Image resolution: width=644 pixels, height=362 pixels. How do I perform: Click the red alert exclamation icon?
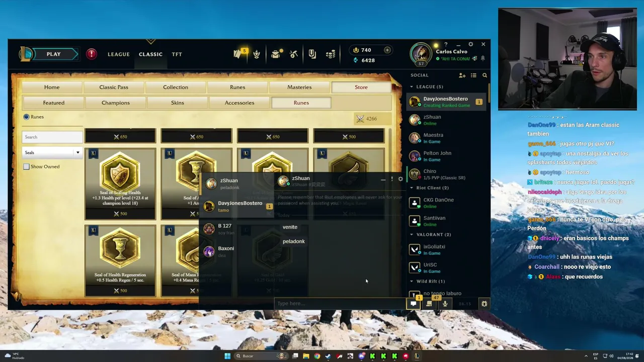pyautogui.click(x=91, y=54)
